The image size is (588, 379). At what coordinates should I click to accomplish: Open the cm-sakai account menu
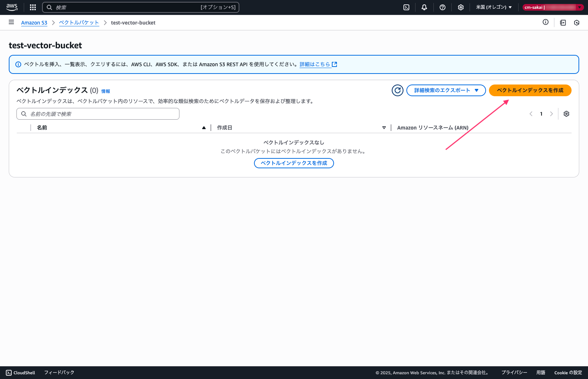click(x=553, y=7)
